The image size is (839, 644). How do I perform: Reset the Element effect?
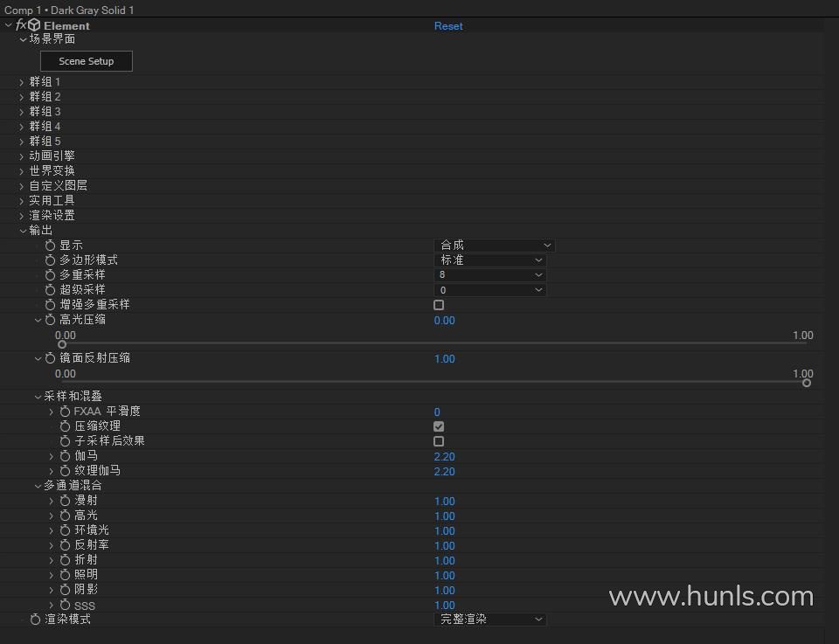(448, 25)
